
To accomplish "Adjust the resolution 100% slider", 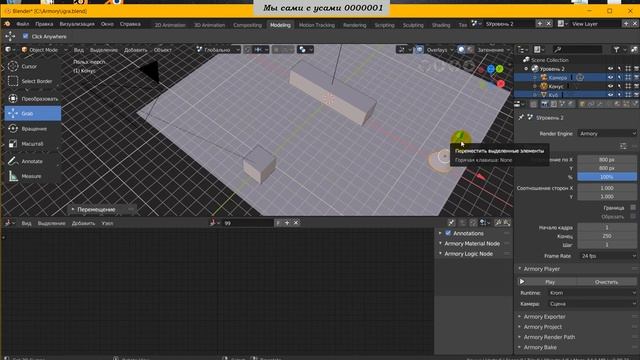I will coord(607,177).
